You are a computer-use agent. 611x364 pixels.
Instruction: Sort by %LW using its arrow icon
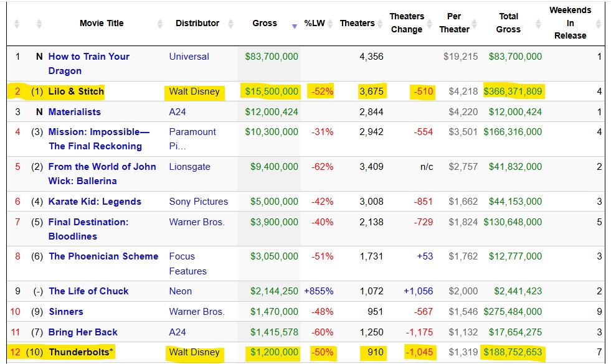click(330, 24)
